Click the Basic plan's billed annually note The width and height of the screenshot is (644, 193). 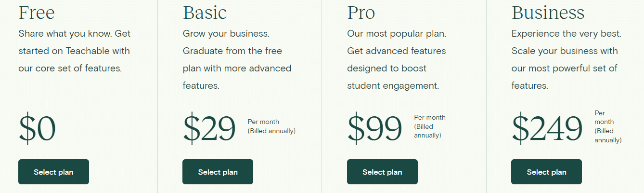271,131
